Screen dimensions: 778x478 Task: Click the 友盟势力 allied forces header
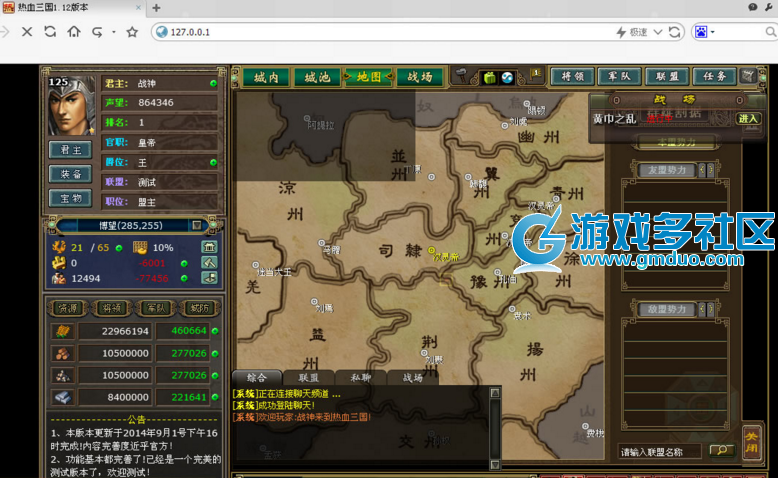(666, 170)
